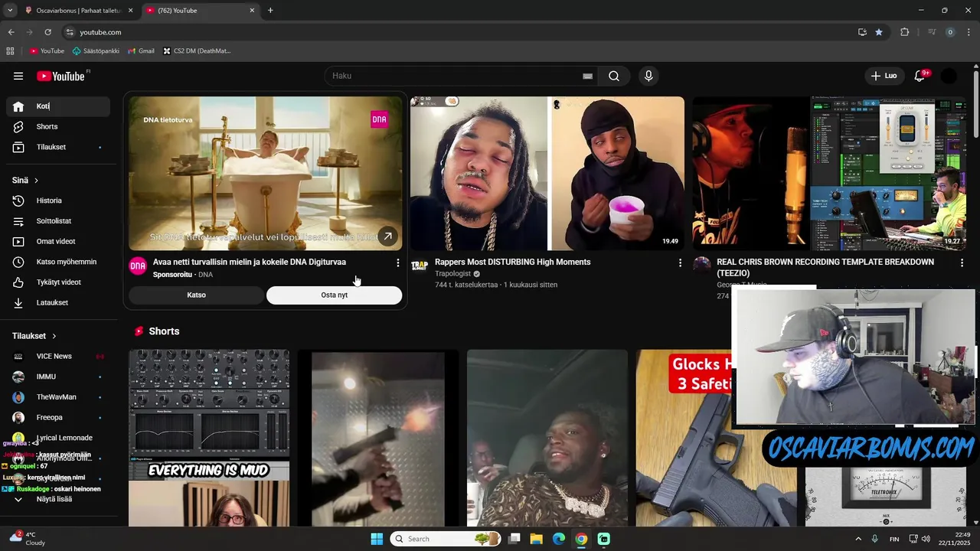Open the on-screen keyboard icon in search
The height and width of the screenshot is (551, 980).
[587, 76]
